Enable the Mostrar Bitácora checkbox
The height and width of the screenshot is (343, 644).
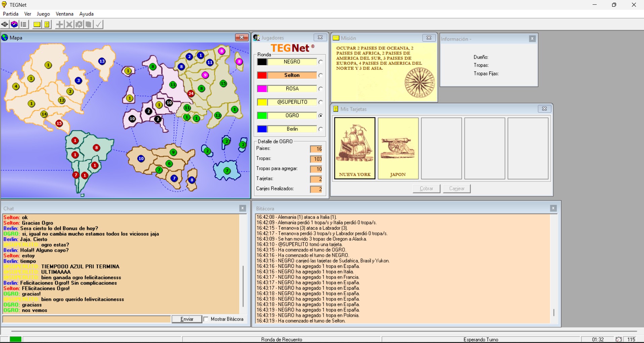pos(206,319)
